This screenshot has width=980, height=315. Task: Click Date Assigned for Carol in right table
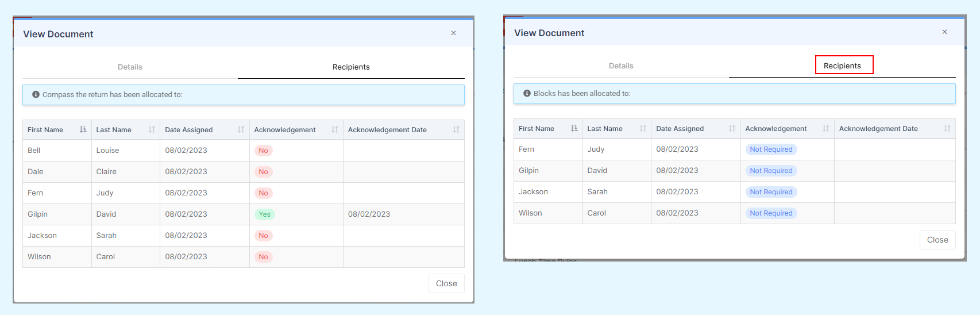[696, 213]
